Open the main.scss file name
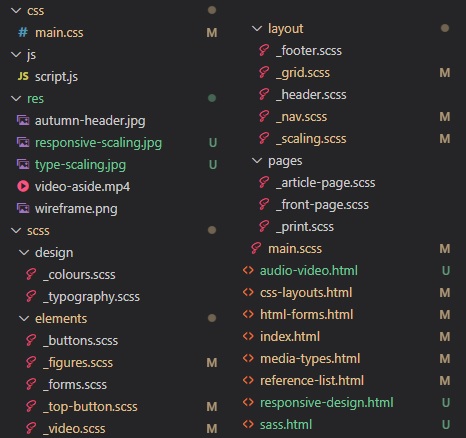 point(295,249)
